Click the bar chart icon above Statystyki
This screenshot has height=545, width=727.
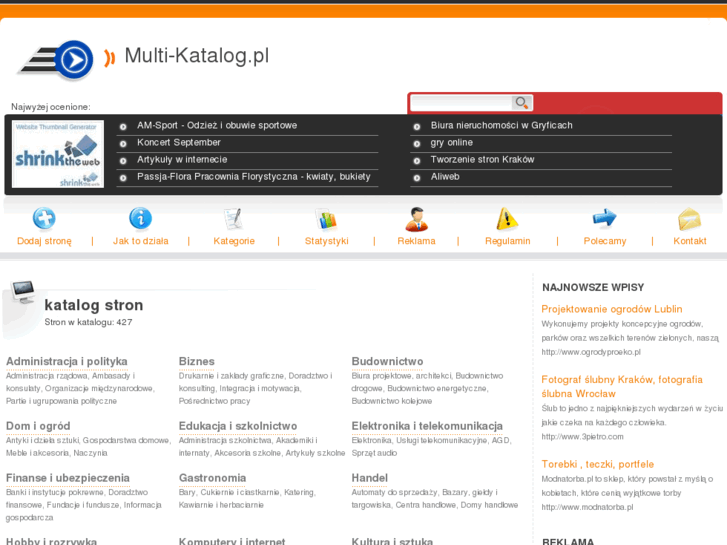pyautogui.click(x=326, y=219)
